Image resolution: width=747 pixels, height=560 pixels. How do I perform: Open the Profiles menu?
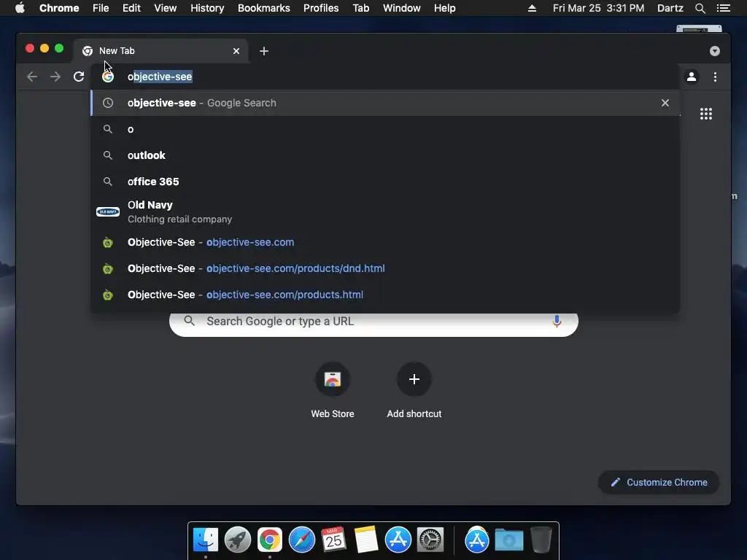pyautogui.click(x=321, y=8)
